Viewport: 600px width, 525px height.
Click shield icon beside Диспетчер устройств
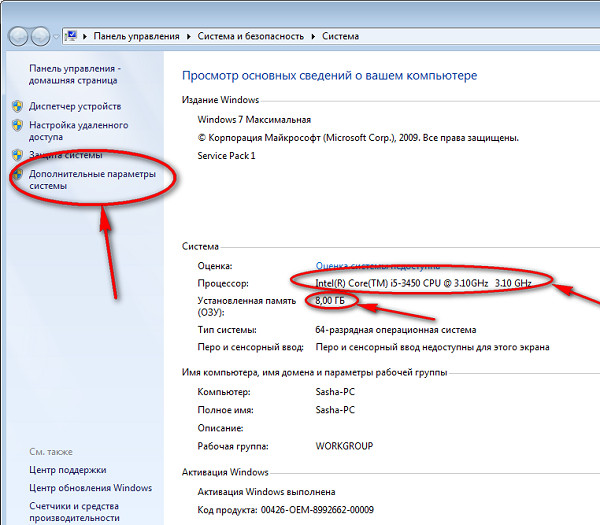point(17,106)
